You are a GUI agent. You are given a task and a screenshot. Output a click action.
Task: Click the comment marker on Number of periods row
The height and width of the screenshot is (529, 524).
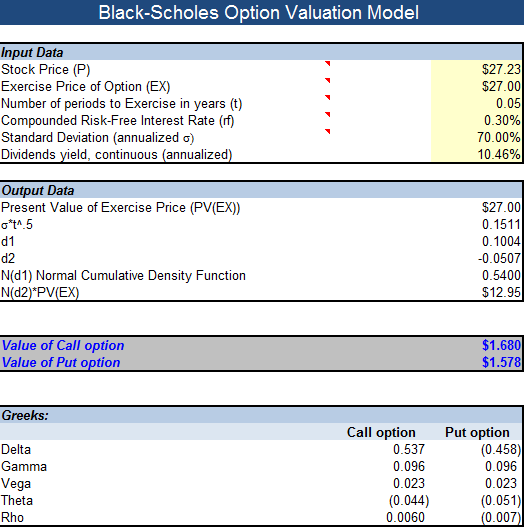coord(327,98)
